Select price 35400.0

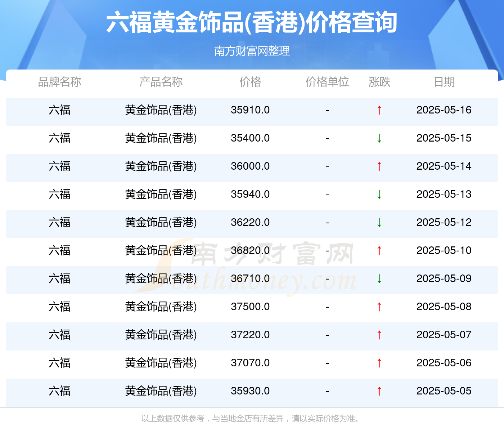[250, 138]
